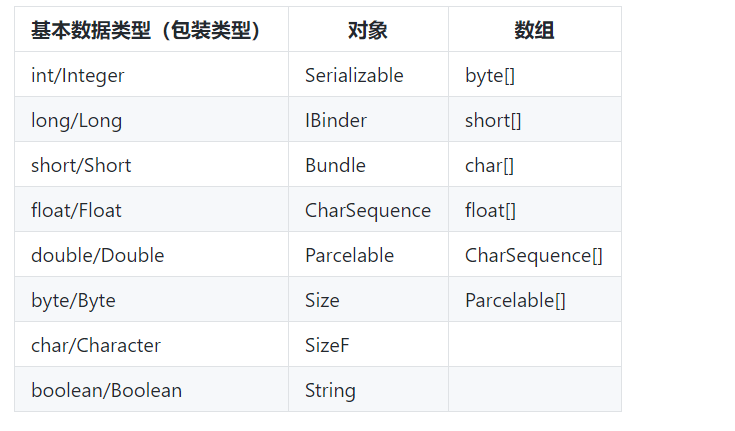This screenshot has width=735, height=431.
Task: Click the Bundle table cell
Action: pyautogui.click(x=335, y=165)
